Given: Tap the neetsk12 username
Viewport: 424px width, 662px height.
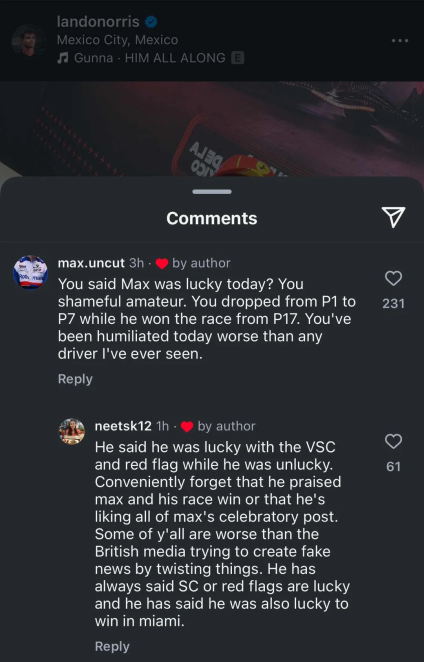Looking at the screenshot, I should pyautogui.click(x=123, y=426).
